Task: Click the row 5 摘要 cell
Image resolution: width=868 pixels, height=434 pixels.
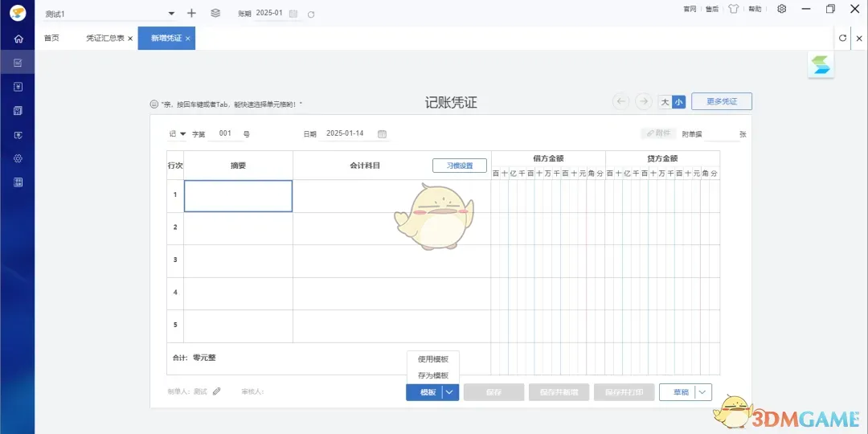Action: 238,326
